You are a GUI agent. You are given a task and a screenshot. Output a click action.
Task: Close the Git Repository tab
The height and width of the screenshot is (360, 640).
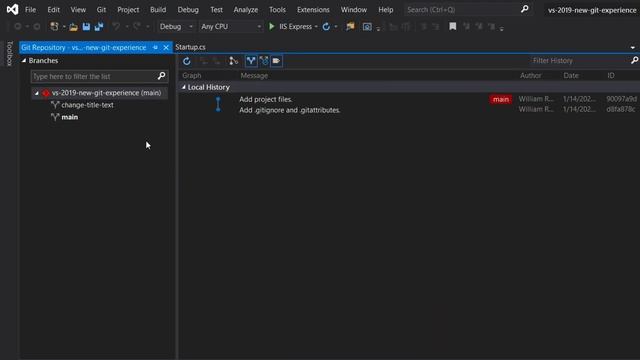pyautogui.click(x=166, y=47)
